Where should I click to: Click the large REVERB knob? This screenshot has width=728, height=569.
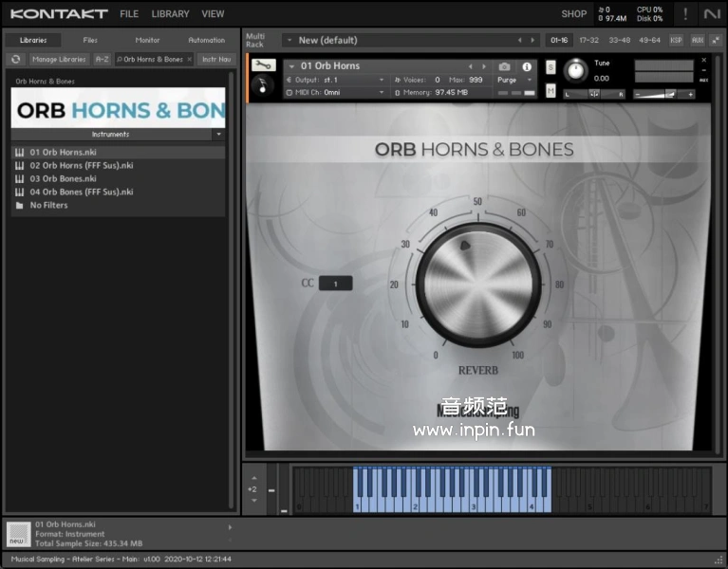coord(477,284)
